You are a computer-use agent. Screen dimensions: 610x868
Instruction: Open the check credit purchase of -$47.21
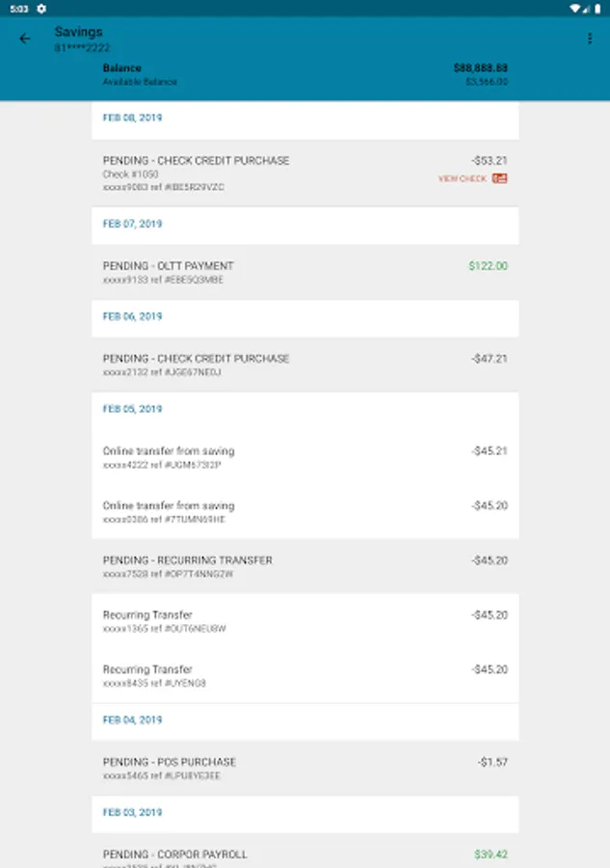[x=305, y=365]
